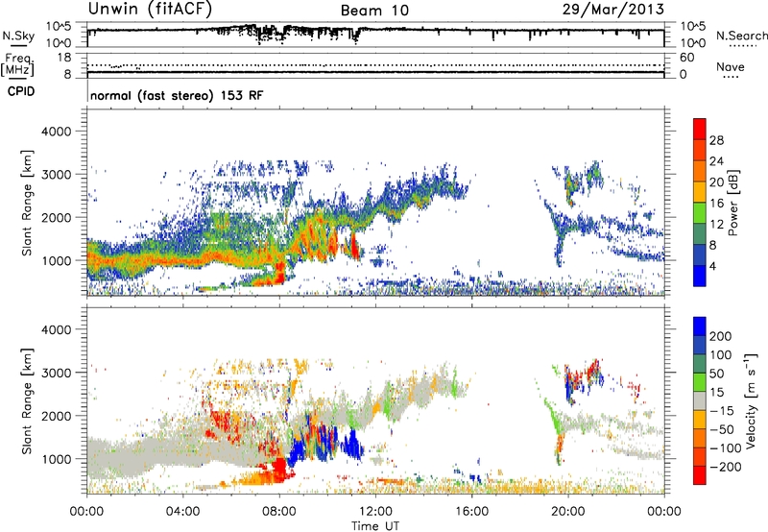Select the "CPID" row label
Viewport: 768px width, 532px height.
[21, 91]
